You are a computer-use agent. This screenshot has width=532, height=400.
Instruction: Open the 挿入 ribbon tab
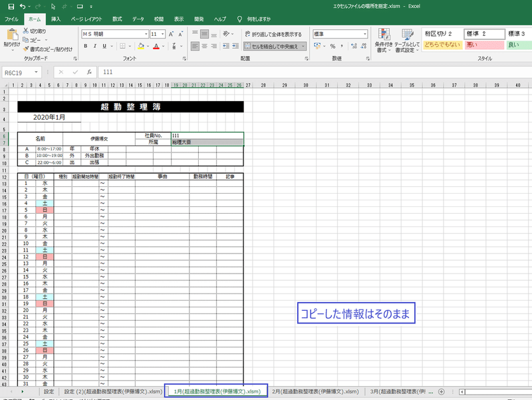point(56,19)
